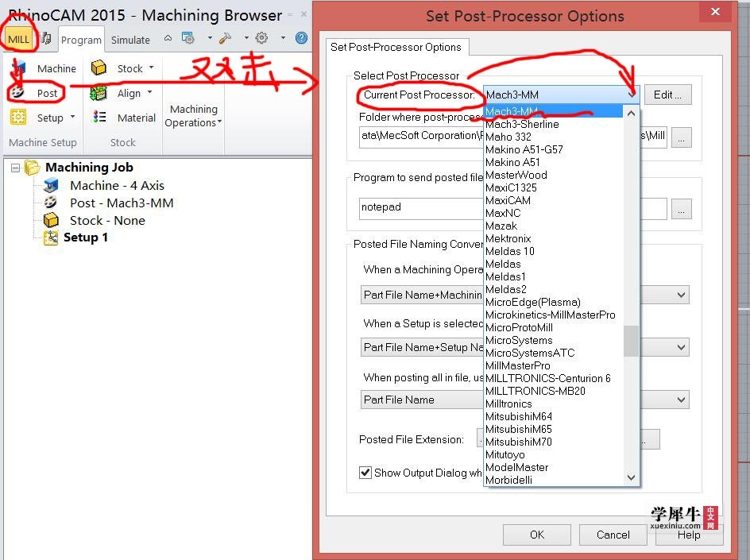Toggle Show Output Dialog checkbox
Image resolution: width=750 pixels, height=560 pixels.
click(x=365, y=473)
